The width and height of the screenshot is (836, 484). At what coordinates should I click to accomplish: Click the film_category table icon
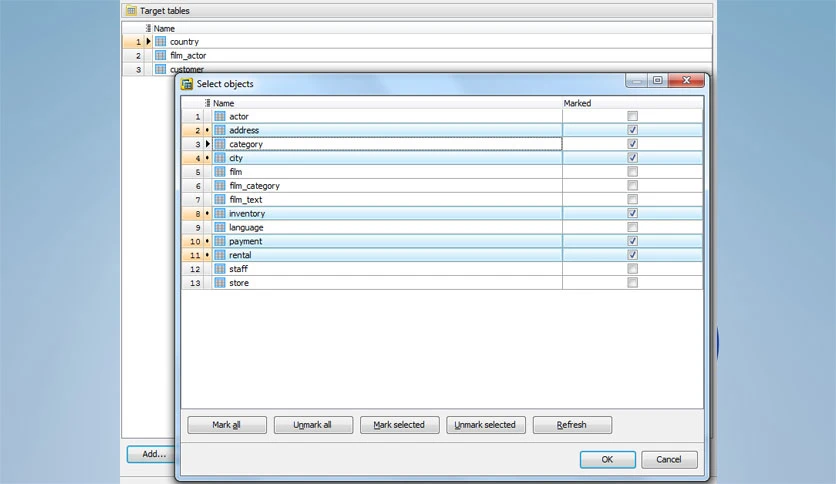pyautogui.click(x=220, y=185)
